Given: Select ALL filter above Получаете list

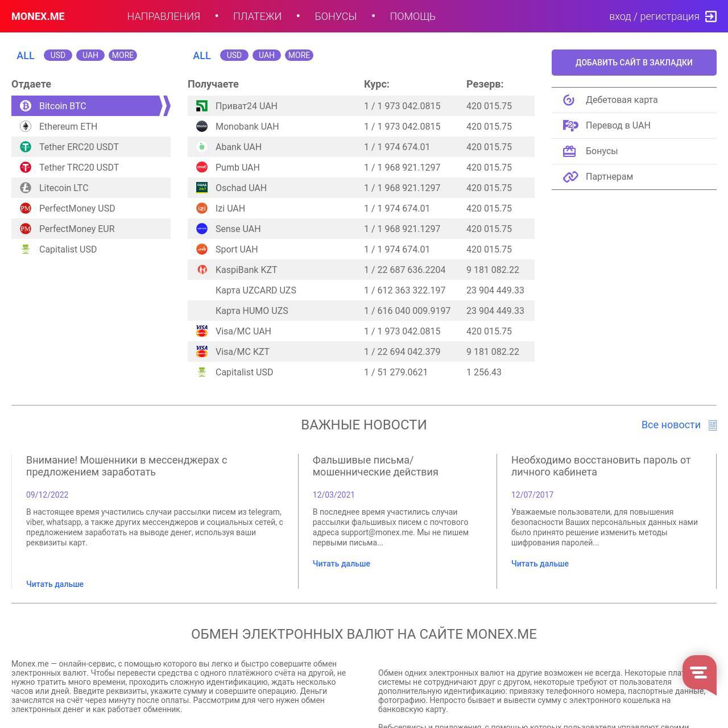Looking at the screenshot, I should tap(202, 55).
